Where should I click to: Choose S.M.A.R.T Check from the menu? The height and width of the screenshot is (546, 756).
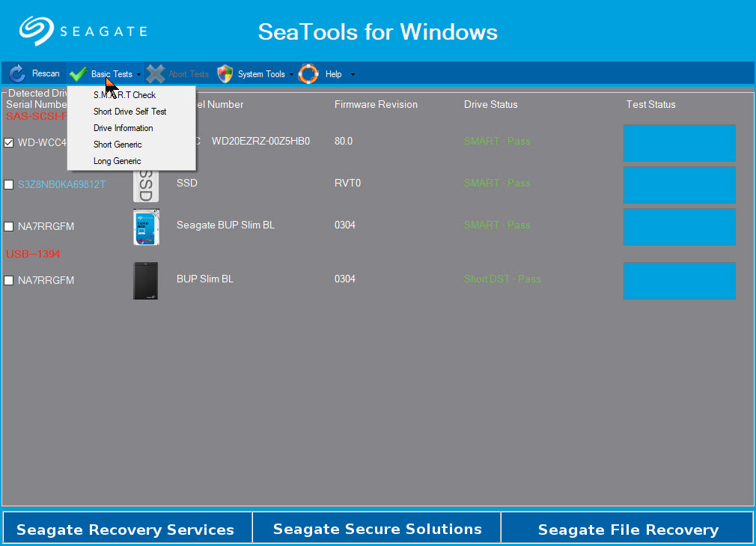pyautogui.click(x=124, y=95)
